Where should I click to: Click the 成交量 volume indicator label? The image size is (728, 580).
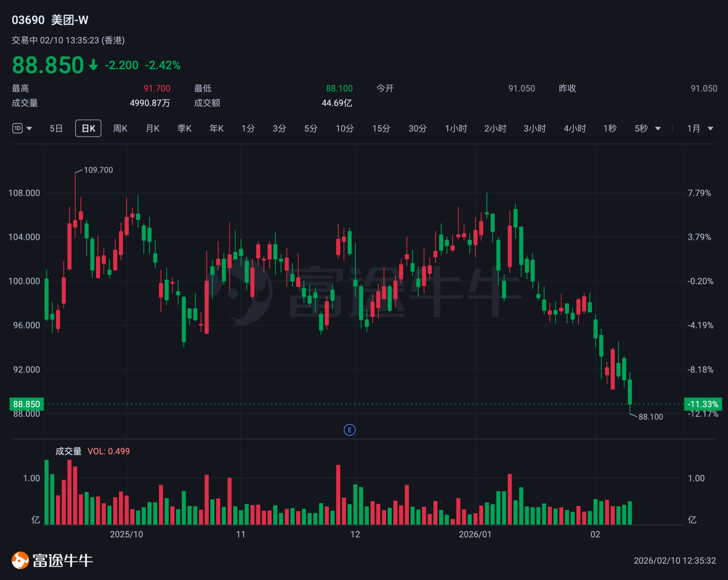(x=69, y=451)
